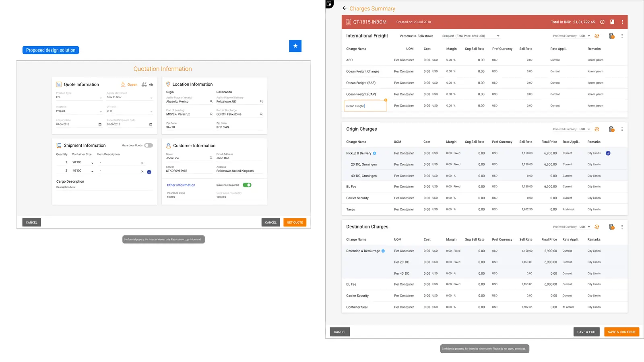Screen dimensions: 644x362
Task: Click the search icon in Agility Place of receipt
Action: click(x=211, y=101)
